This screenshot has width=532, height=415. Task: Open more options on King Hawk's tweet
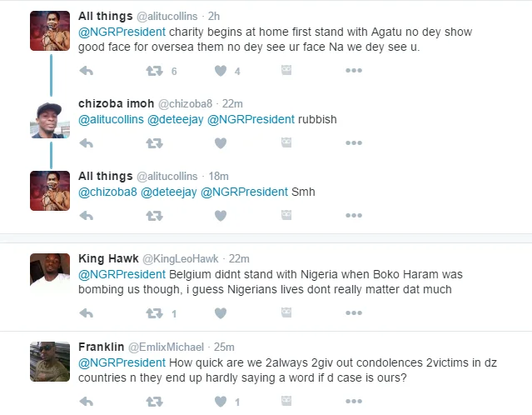coord(354,314)
